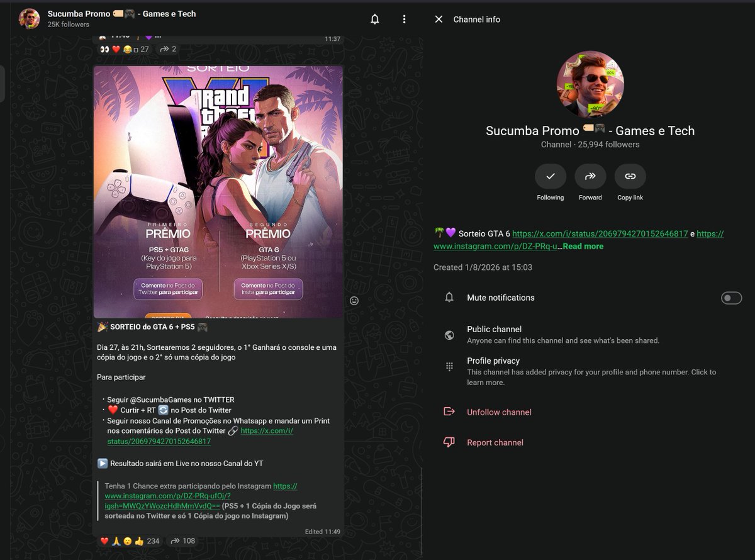Click the 25K followers text in header
Image resolution: width=755 pixels, height=560 pixels.
click(x=69, y=25)
